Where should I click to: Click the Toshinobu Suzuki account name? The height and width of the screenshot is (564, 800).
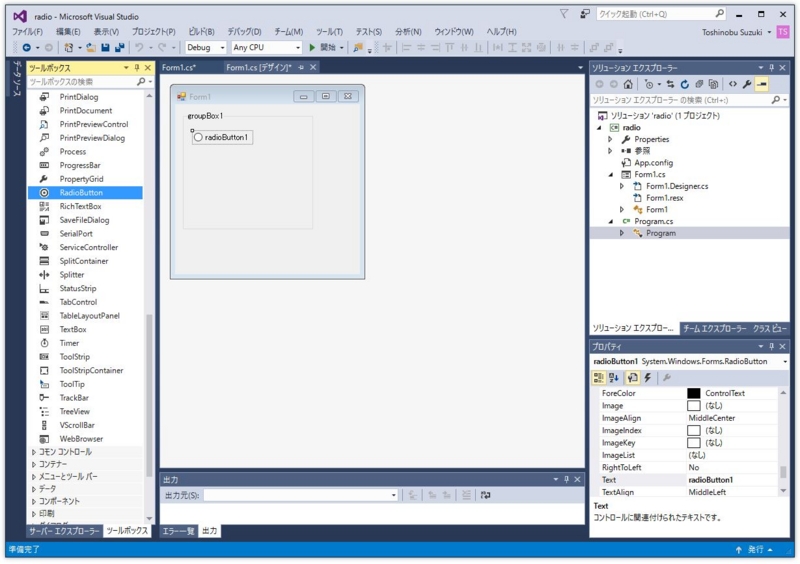coord(732,32)
